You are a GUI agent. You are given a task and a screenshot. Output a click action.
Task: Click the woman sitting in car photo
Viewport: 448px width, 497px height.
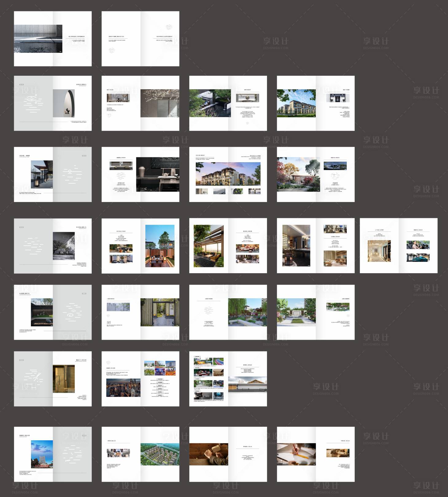(418, 245)
